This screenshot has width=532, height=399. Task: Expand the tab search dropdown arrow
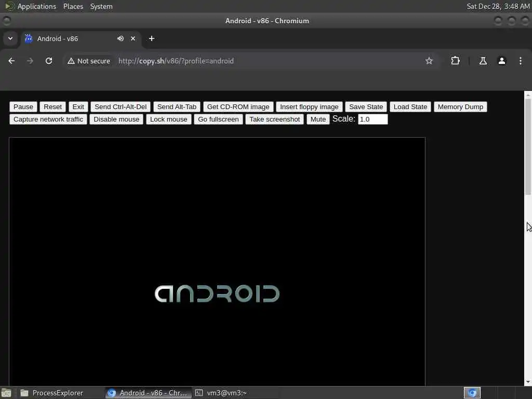point(10,38)
